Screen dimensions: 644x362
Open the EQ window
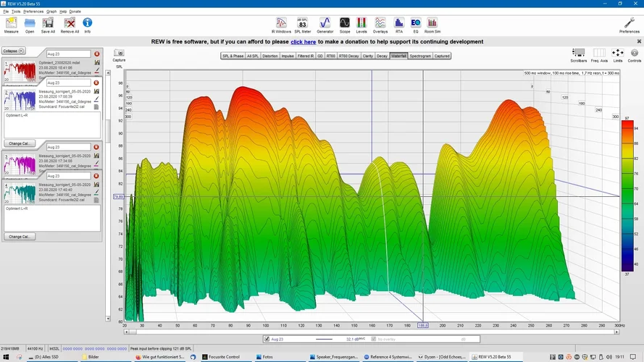tap(416, 23)
